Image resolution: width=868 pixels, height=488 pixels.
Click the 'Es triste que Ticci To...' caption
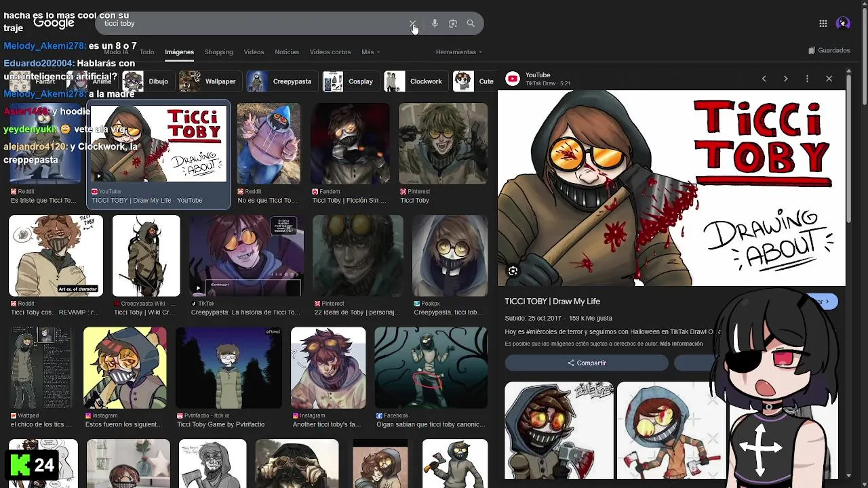coord(43,201)
